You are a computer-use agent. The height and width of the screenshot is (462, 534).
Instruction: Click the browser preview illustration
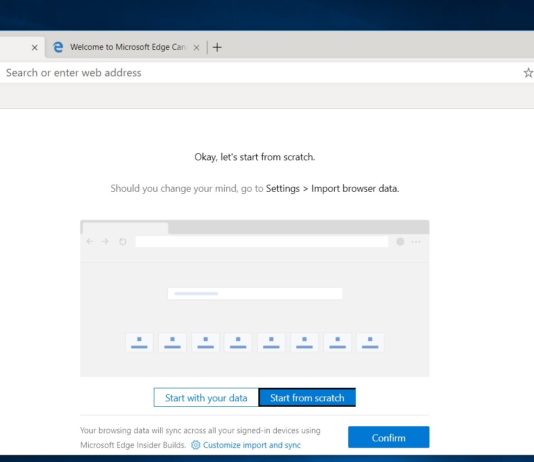click(255, 298)
